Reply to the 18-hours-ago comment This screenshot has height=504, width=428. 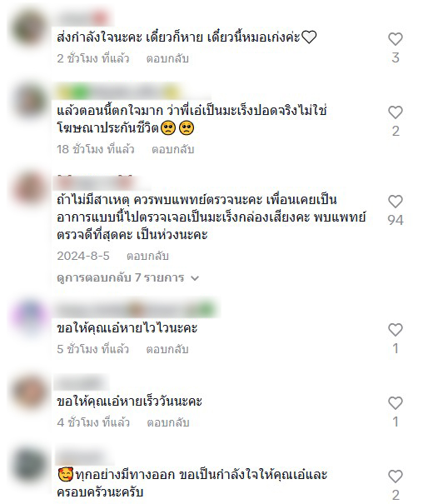173,149
